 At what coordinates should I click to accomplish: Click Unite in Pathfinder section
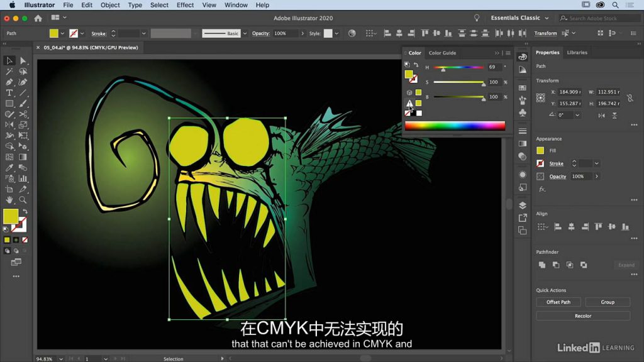point(542,265)
